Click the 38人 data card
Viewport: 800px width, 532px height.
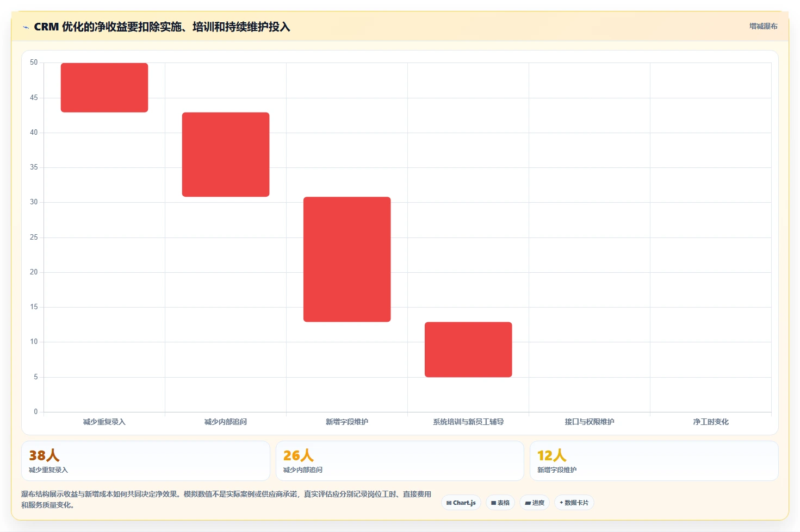(146, 461)
